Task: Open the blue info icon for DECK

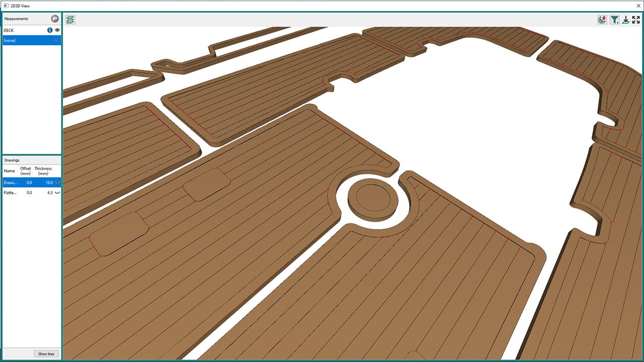Action: pos(50,30)
